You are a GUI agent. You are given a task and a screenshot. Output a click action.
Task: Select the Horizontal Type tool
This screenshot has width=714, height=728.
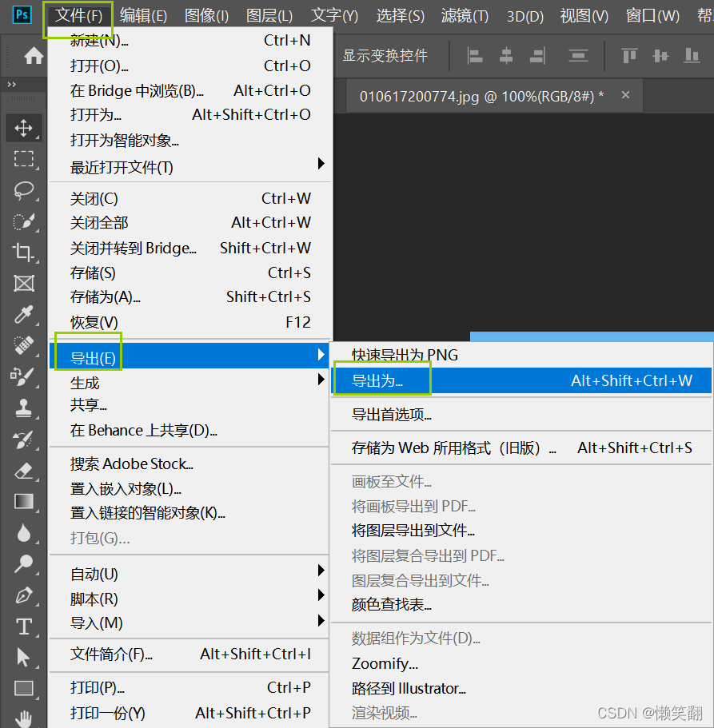[x=24, y=627]
